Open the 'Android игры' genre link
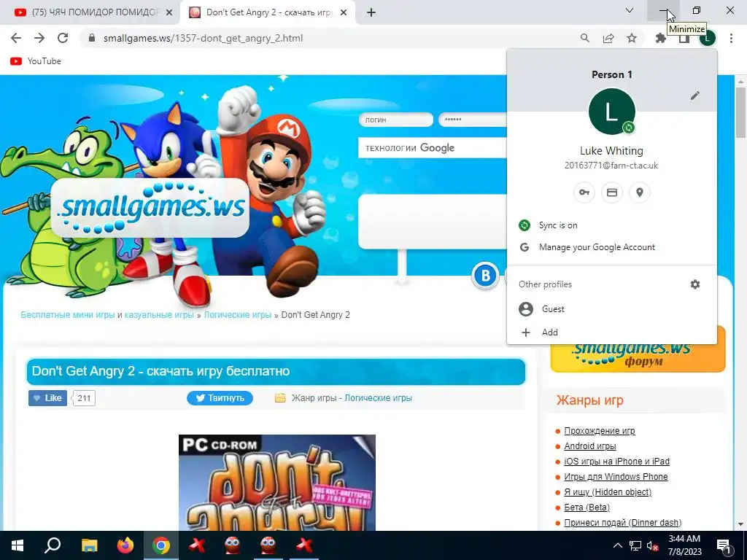 coord(589,446)
